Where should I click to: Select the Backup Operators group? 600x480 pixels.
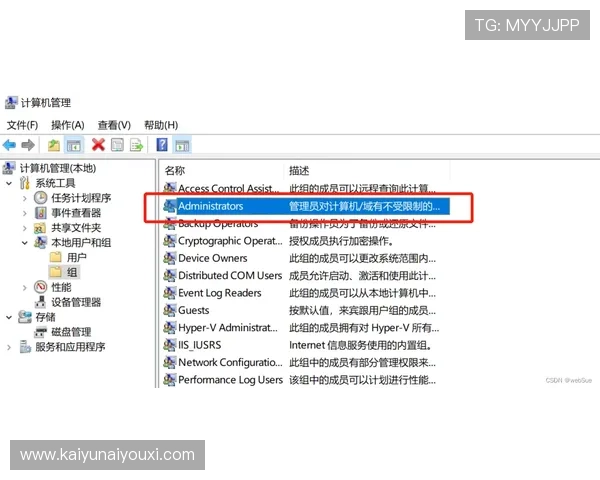[218, 224]
